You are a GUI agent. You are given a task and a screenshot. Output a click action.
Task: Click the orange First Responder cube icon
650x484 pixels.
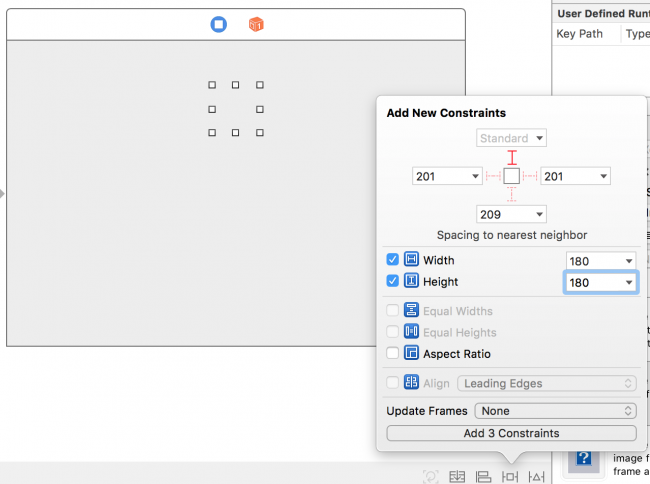pyautogui.click(x=256, y=24)
